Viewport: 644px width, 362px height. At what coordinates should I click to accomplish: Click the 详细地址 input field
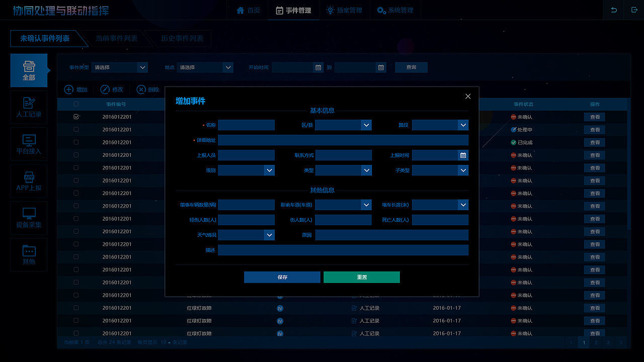click(343, 140)
